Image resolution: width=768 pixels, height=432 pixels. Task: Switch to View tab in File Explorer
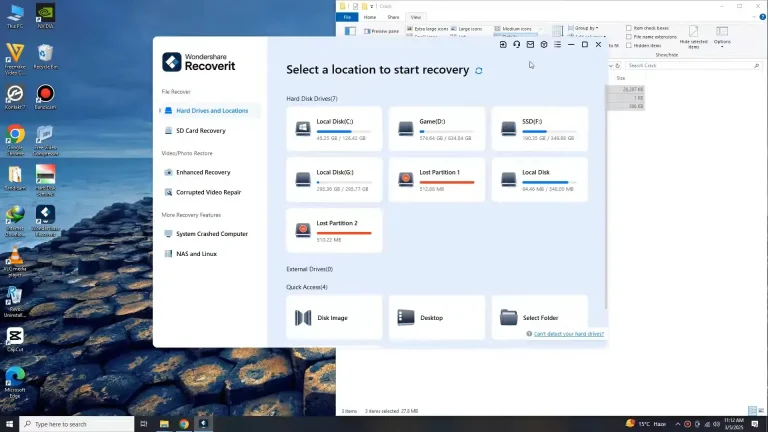pyautogui.click(x=416, y=17)
